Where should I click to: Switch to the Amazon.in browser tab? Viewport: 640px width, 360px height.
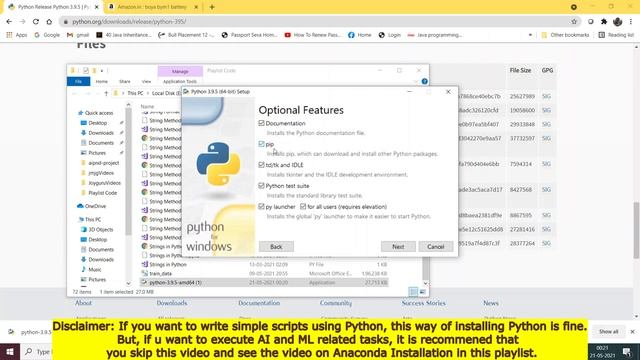(152, 7)
